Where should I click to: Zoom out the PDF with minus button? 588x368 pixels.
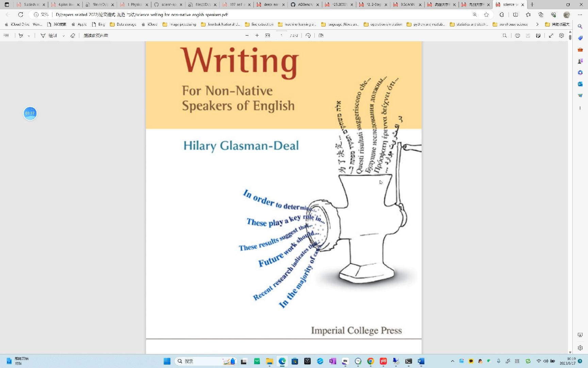[x=247, y=35]
